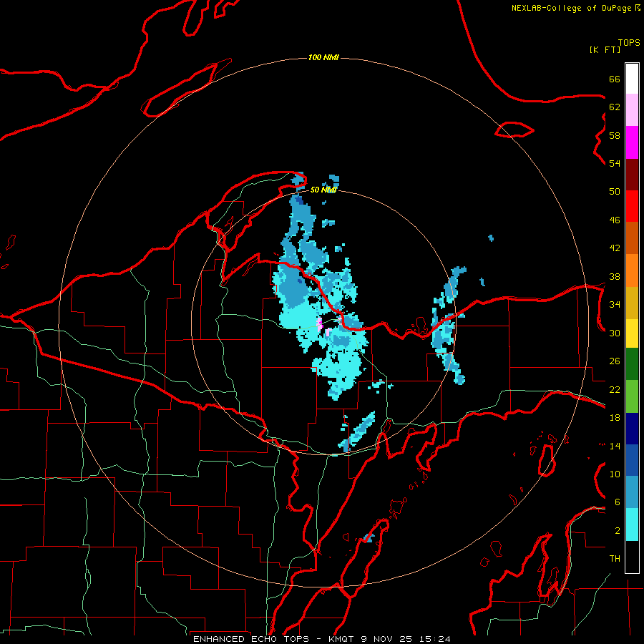Click the [K FT] units label
The height and width of the screenshot is (644, 644).
(x=605, y=49)
